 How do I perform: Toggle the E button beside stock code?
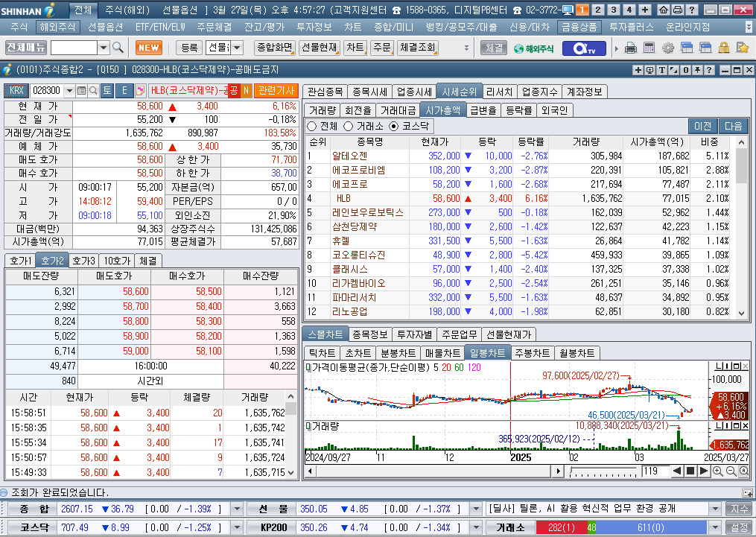click(x=124, y=91)
